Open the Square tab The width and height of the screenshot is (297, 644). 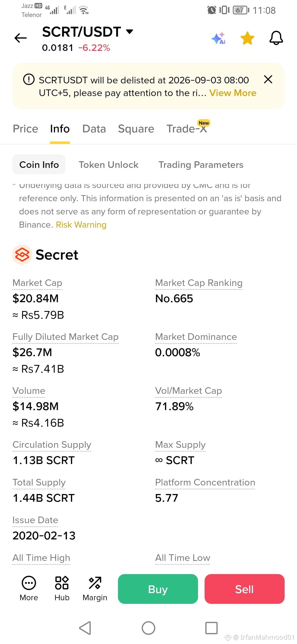click(x=136, y=129)
